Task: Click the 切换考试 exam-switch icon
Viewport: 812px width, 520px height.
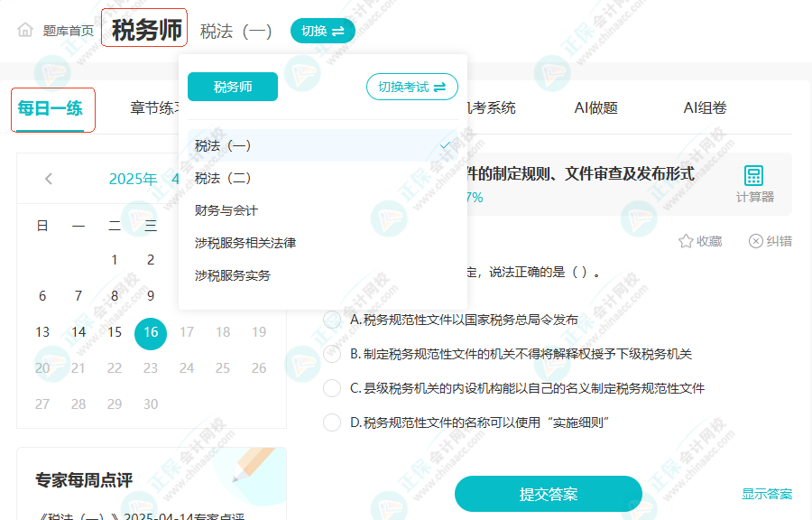Action: point(412,87)
